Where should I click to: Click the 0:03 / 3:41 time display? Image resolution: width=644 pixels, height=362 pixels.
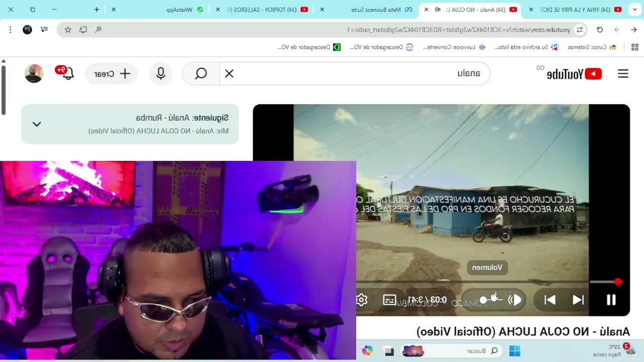428,300
